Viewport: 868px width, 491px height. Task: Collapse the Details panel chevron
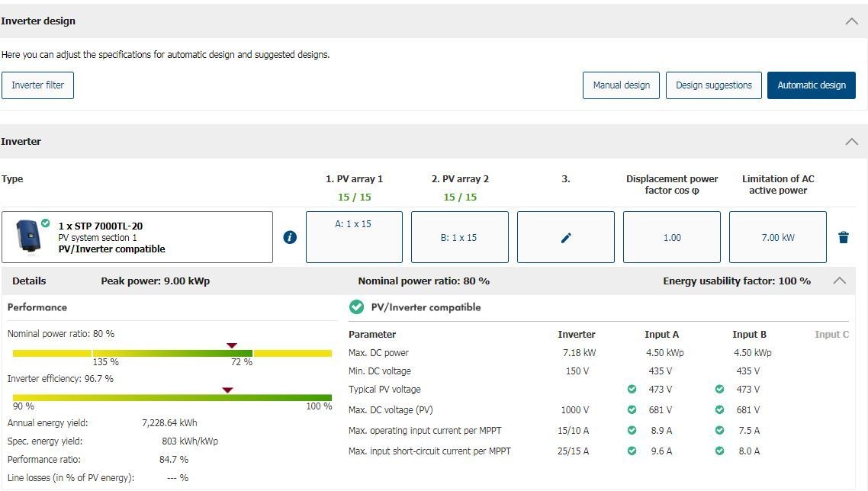click(x=839, y=281)
